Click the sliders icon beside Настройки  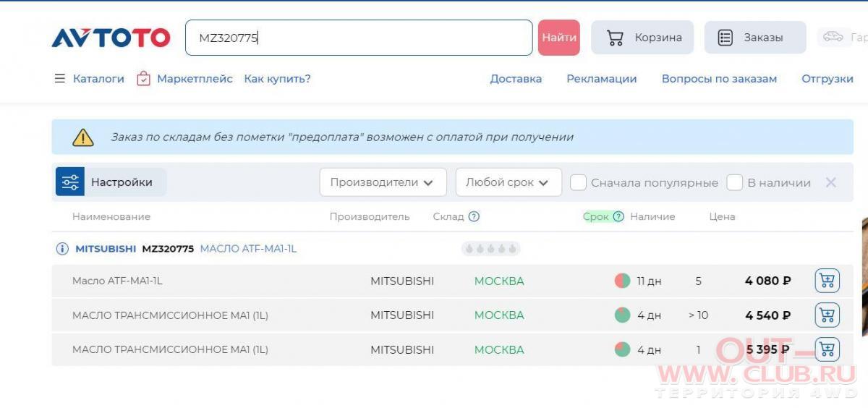pos(70,182)
